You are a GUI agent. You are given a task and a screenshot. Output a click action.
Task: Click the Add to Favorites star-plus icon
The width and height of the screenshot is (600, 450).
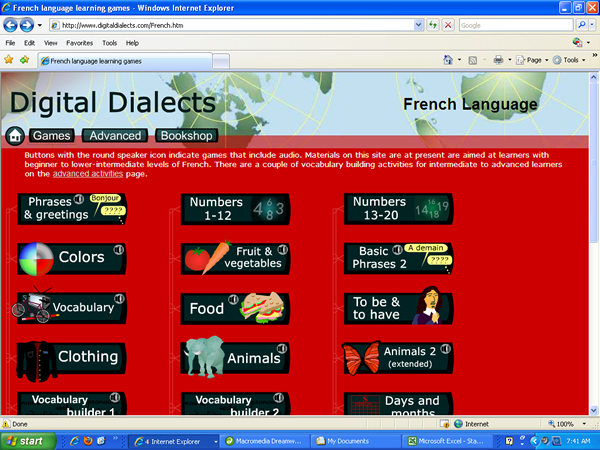(x=25, y=60)
